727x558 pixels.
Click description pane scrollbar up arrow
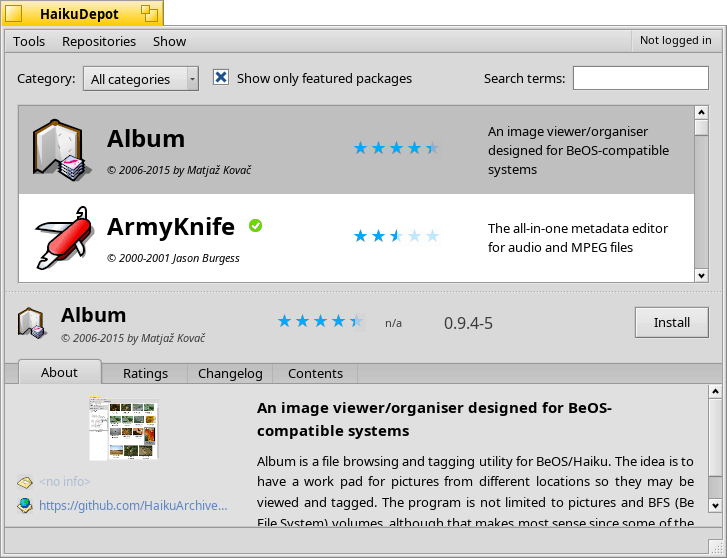[715, 392]
